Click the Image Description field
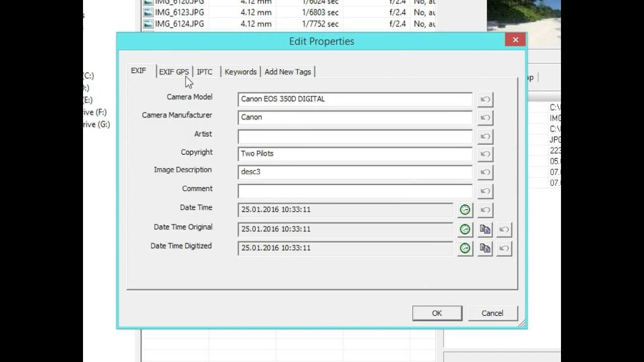Image resolution: width=644 pixels, height=362 pixels. point(355,172)
